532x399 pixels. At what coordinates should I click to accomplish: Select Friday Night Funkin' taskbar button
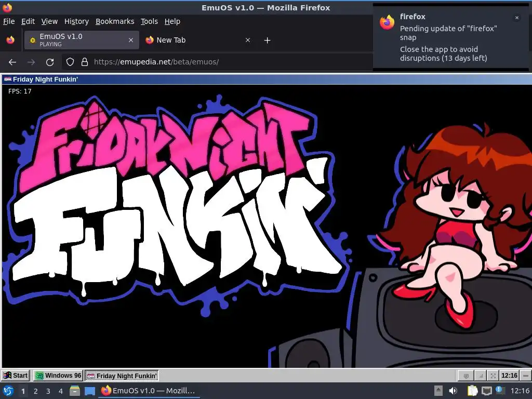pyautogui.click(x=122, y=376)
